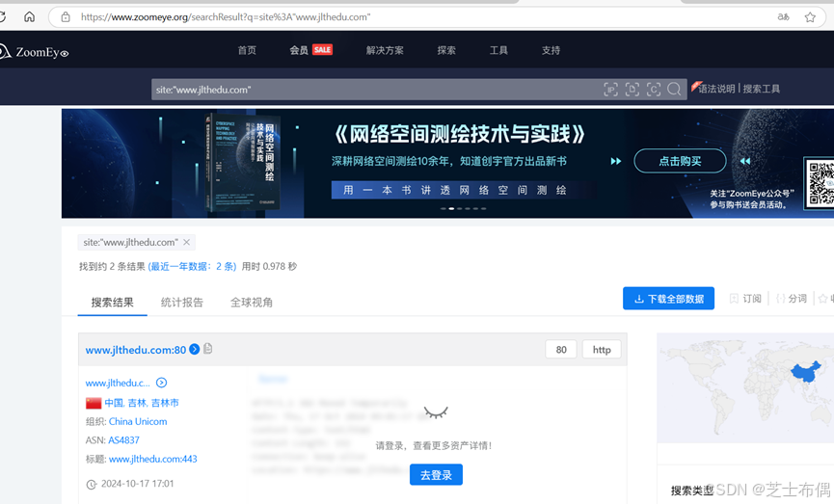Click the China flag icon

(94, 403)
